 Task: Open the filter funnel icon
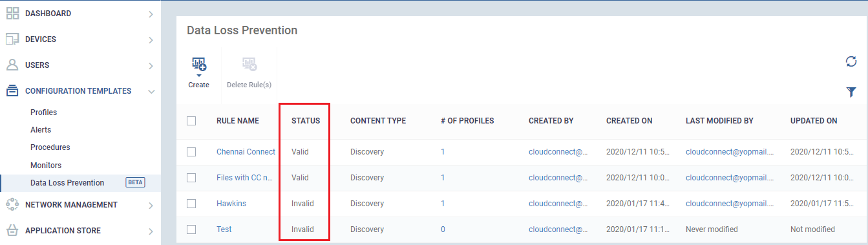pos(851,92)
